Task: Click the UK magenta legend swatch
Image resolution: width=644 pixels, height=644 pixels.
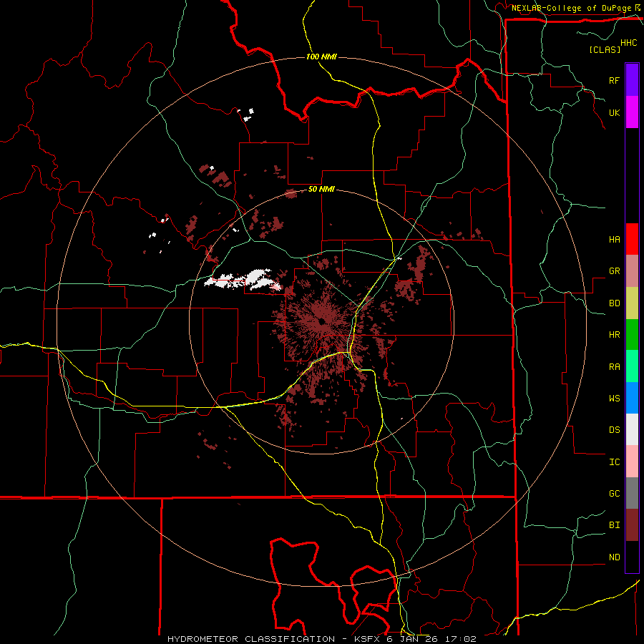Action: 632,112
